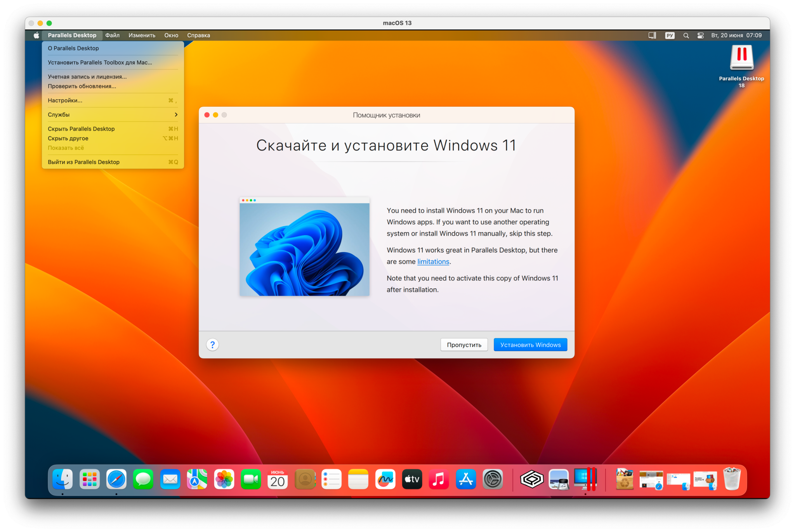This screenshot has height=532, width=795.
Task: Click the Windows 11 bloom preview image
Action: pyautogui.click(x=304, y=247)
